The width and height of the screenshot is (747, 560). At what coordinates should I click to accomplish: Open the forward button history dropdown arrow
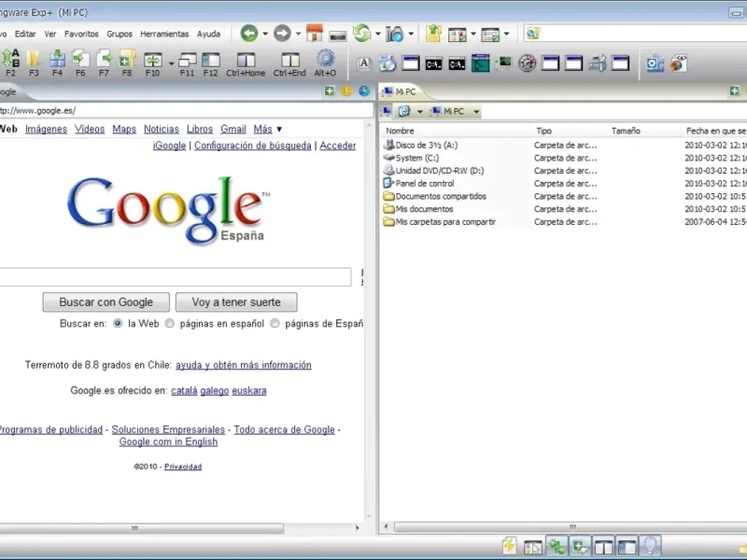tap(298, 34)
